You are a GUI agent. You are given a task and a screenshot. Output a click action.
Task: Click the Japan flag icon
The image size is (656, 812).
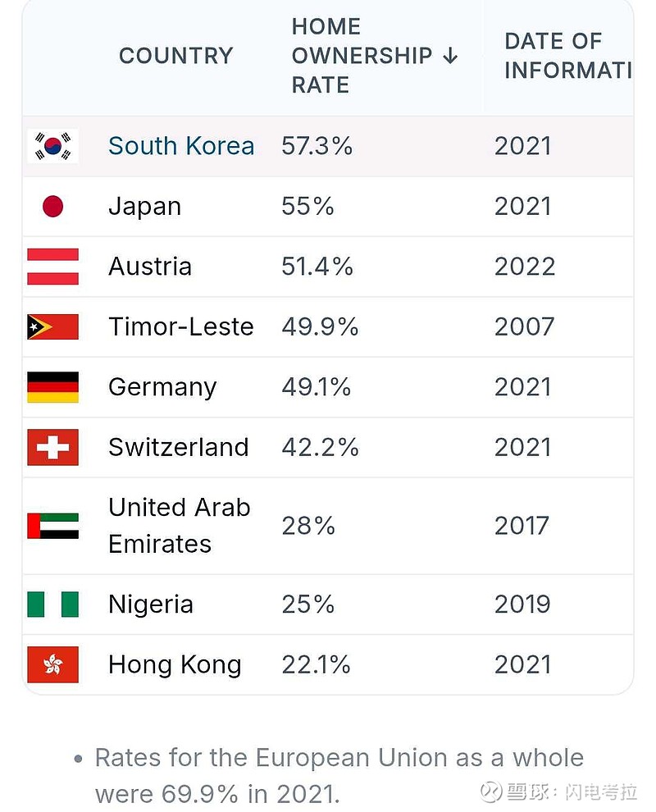(x=52, y=206)
